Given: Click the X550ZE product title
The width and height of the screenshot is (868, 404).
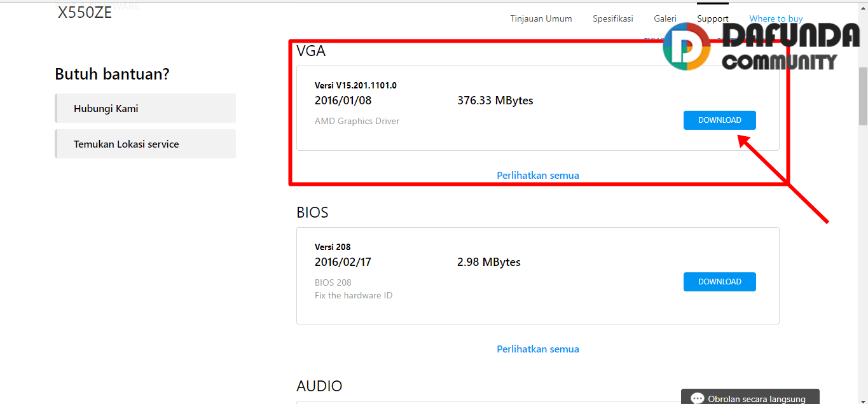Looking at the screenshot, I should 85,13.
